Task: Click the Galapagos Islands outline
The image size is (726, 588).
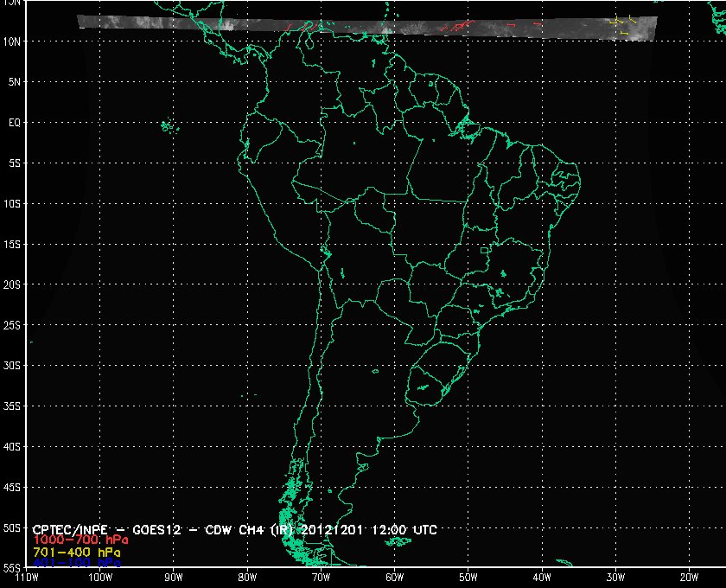Action: [x=167, y=128]
